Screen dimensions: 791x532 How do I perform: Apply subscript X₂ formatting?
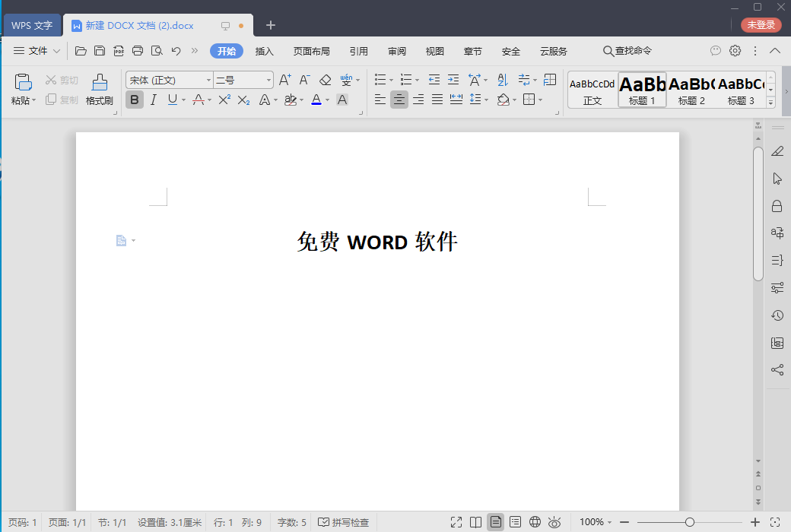(x=243, y=100)
